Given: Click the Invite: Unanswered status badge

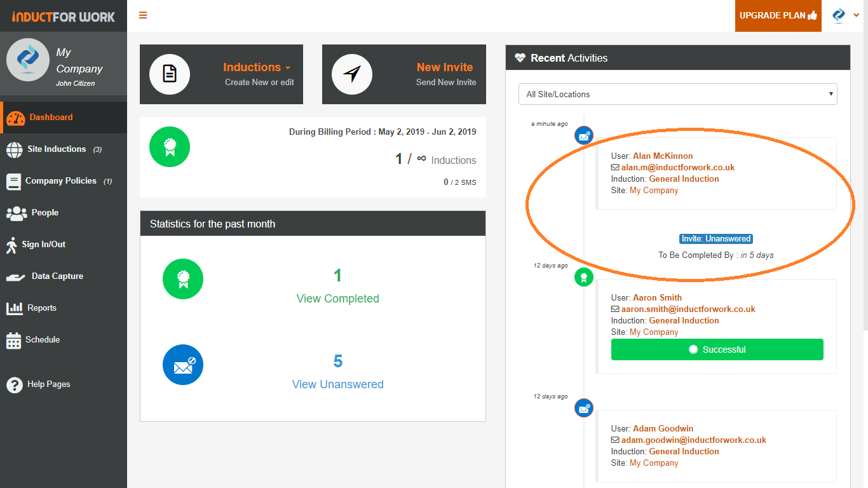Looking at the screenshot, I should click(716, 239).
